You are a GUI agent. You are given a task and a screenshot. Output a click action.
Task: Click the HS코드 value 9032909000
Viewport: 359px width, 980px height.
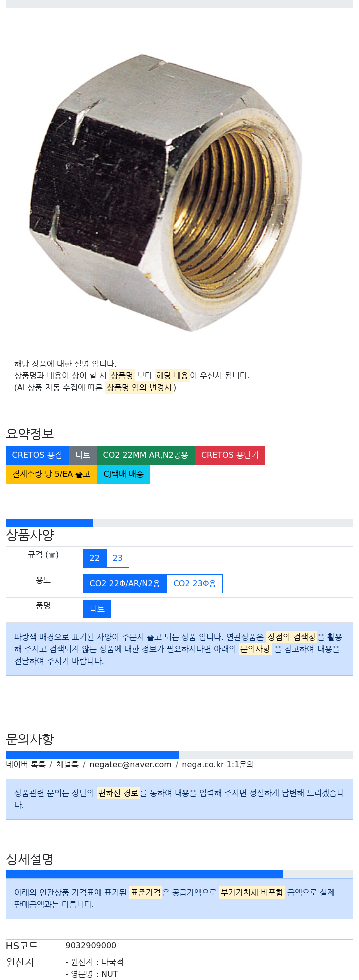click(x=91, y=946)
